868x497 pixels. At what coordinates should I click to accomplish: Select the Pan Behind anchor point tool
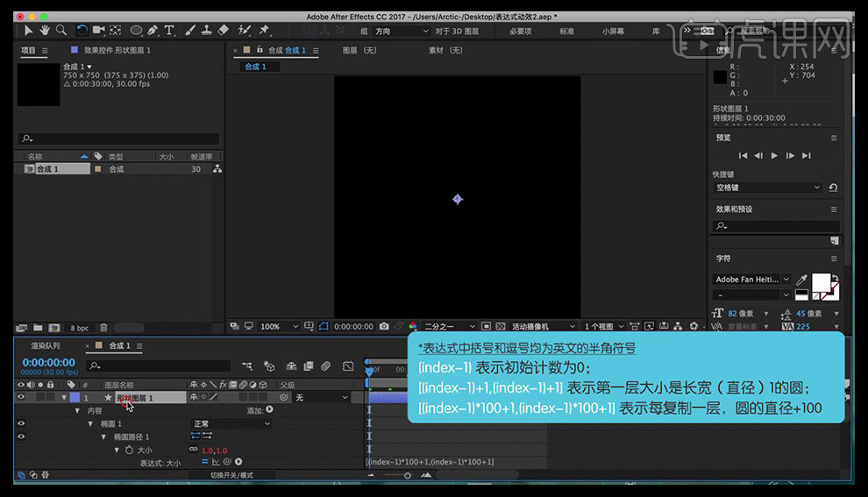tap(116, 31)
